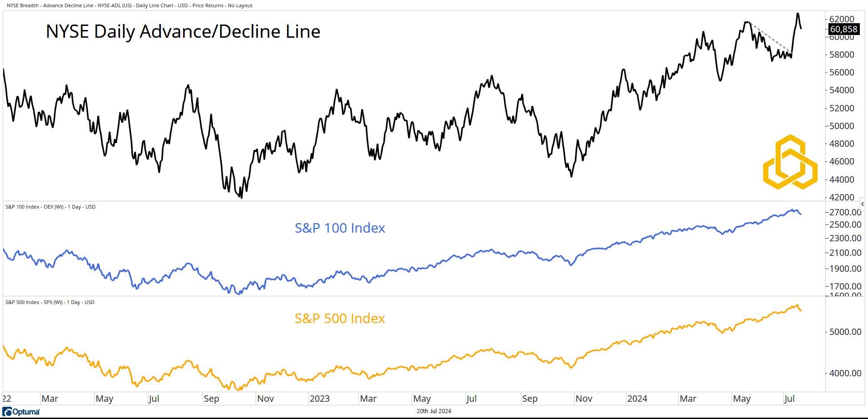Select the NYSE Daily Advance/Decline Line title
868x419 pixels.
183,32
